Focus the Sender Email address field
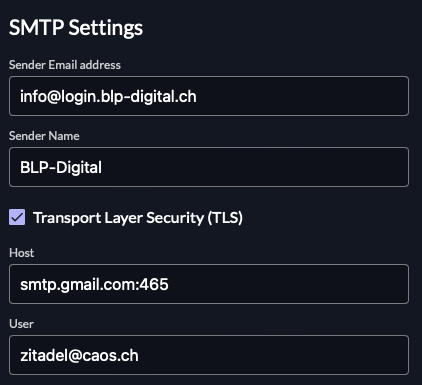Screen dimensions: 422x385 pyautogui.click(x=209, y=96)
